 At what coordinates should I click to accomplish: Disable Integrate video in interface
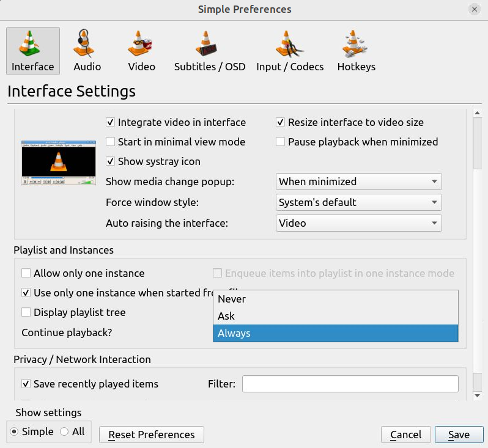[111, 122]
